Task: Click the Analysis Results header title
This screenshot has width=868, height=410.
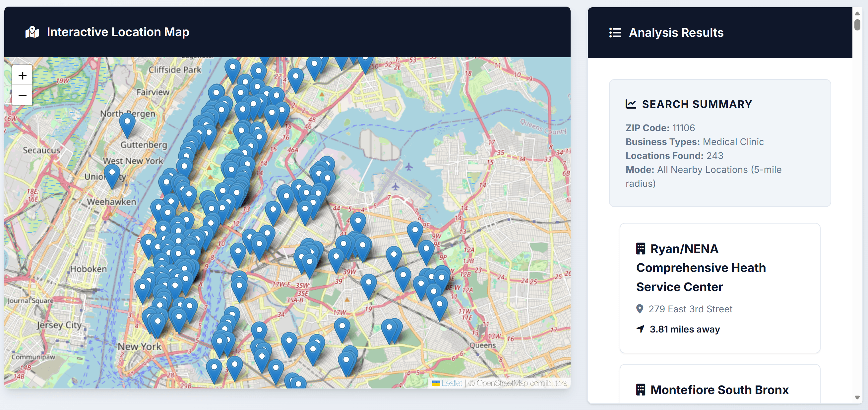Action: 676,33
